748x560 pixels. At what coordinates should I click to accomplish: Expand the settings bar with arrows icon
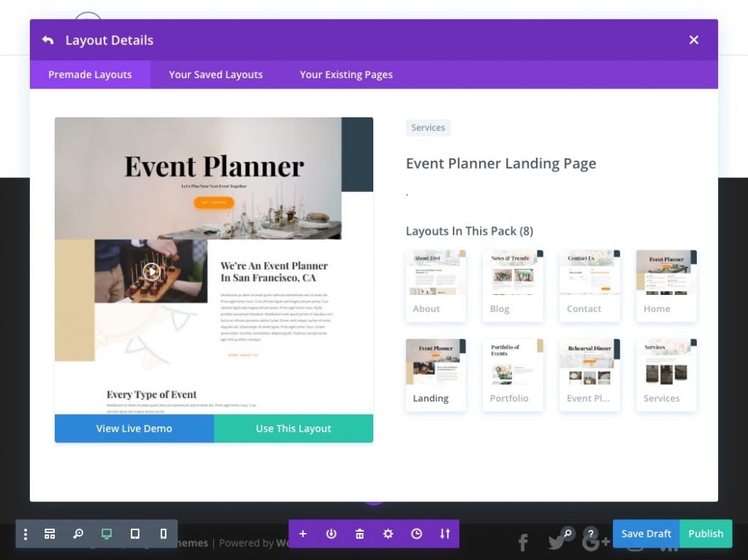click(x=445, y=534)
